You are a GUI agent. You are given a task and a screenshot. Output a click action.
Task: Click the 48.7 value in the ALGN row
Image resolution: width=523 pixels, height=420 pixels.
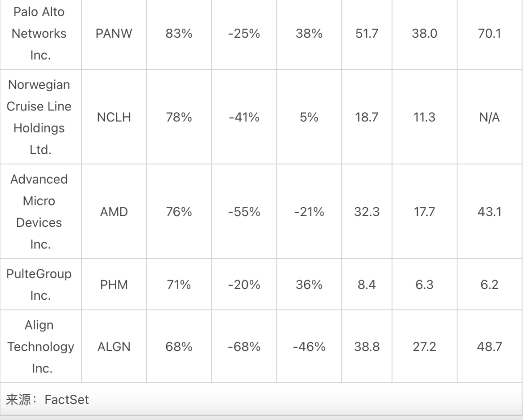(x=489, y=346)
